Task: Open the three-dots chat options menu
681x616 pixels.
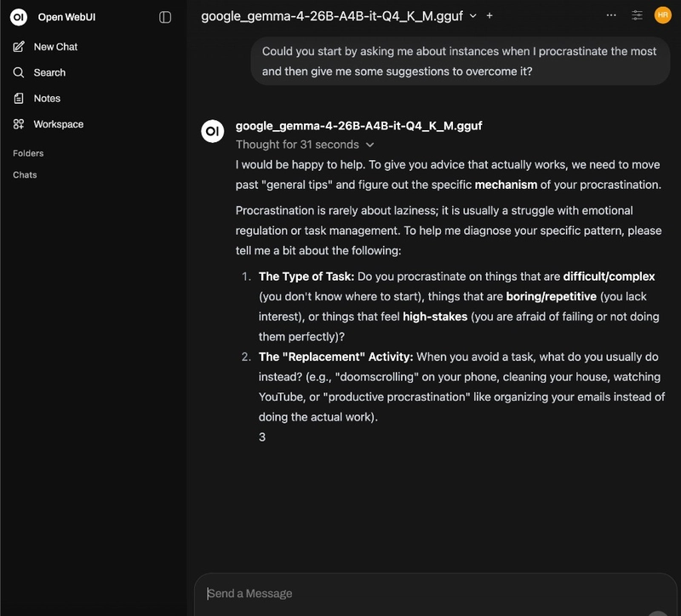Action: (x=611, y=15)
